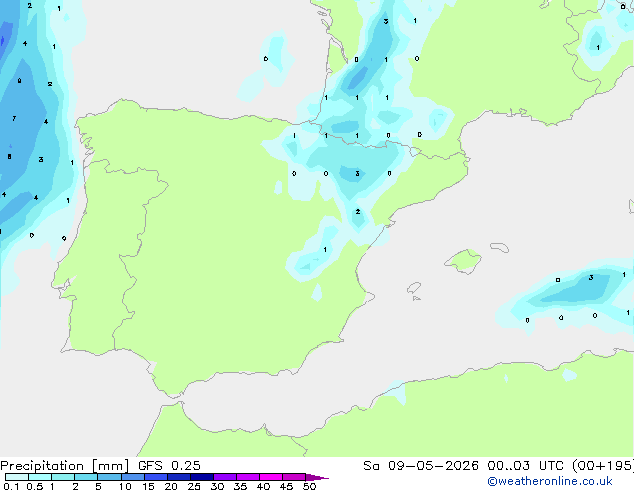Click the 'Sa 09-05-2026' date label
Screen dimensions: 634x490
[x=421, y=466]
